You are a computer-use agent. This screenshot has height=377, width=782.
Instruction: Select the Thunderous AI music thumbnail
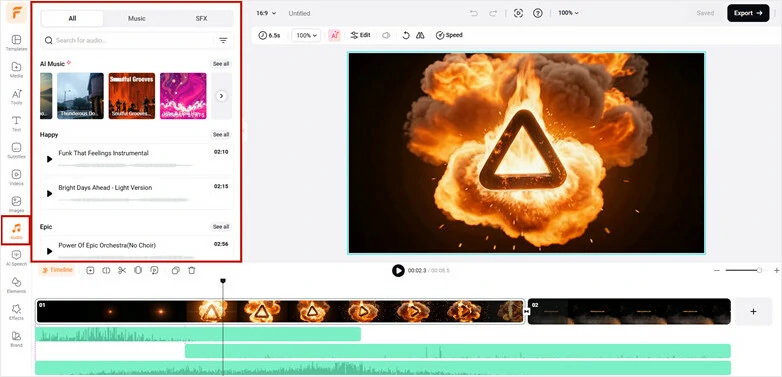(x=80, y=96)
